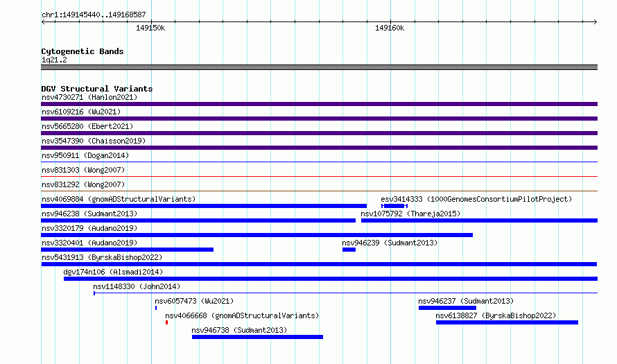
Task: Select the blue bar for nsv3320401
Action: point(127,250)
